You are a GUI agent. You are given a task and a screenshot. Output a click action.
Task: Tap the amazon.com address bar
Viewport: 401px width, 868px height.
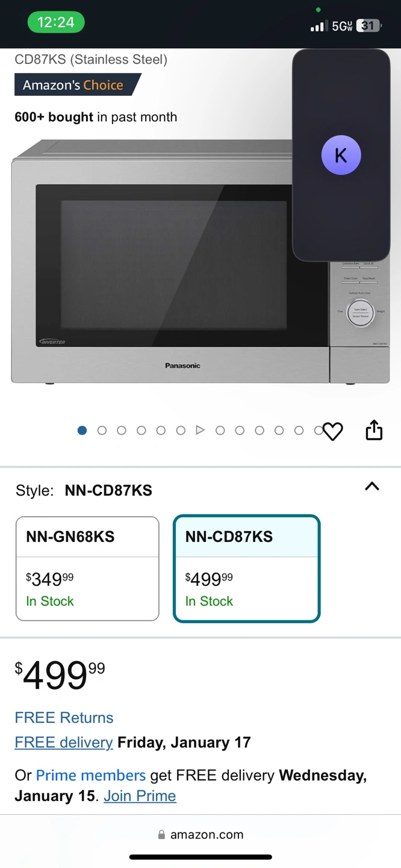point(200,835)
